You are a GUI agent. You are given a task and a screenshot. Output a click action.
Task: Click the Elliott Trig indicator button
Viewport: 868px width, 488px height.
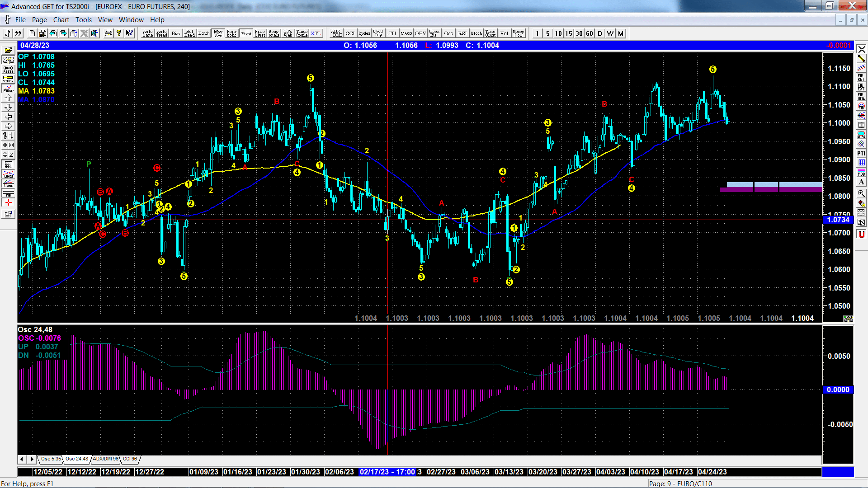point(378,33)
